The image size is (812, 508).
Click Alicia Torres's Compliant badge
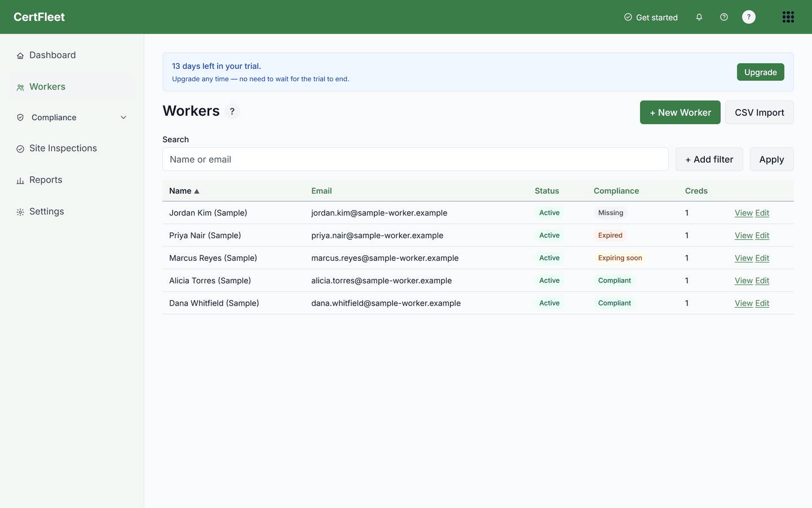[x=615, y=281]
